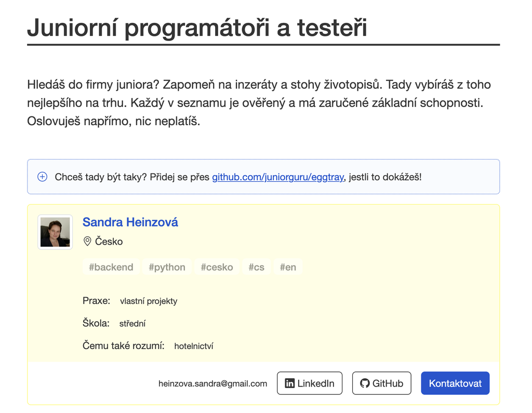Click the email heinzova.sandra@gmail.com
This screenshot has height=413, width=532.
tap(212, 383)
